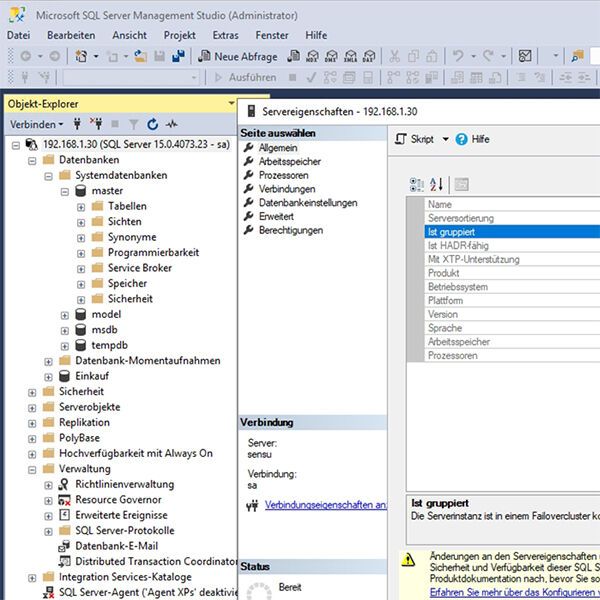Collapse the 192.168.1.30 server node
600x600 pixels.
(16, 146)
